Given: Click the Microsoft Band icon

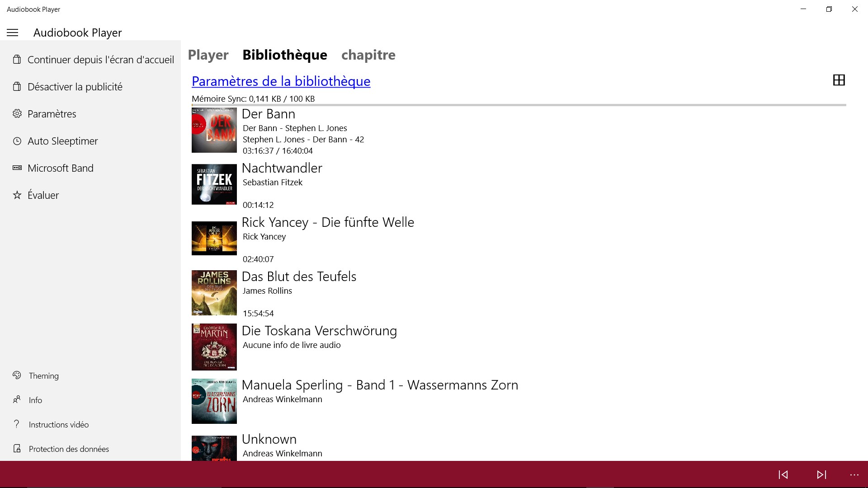Looking at the screenshot, I should [17, 168].
